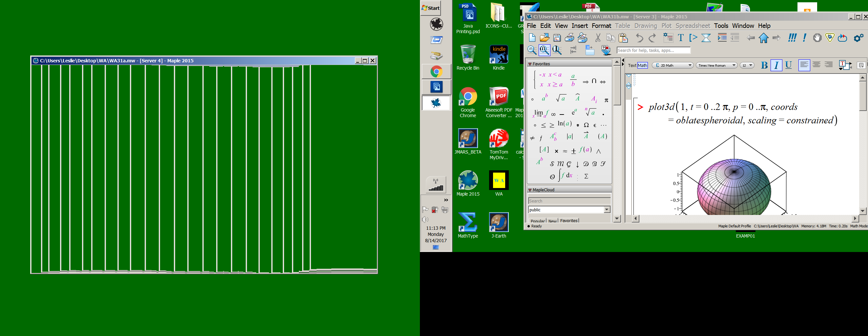Collapse the MapleCloud palette

click(530, 190)
